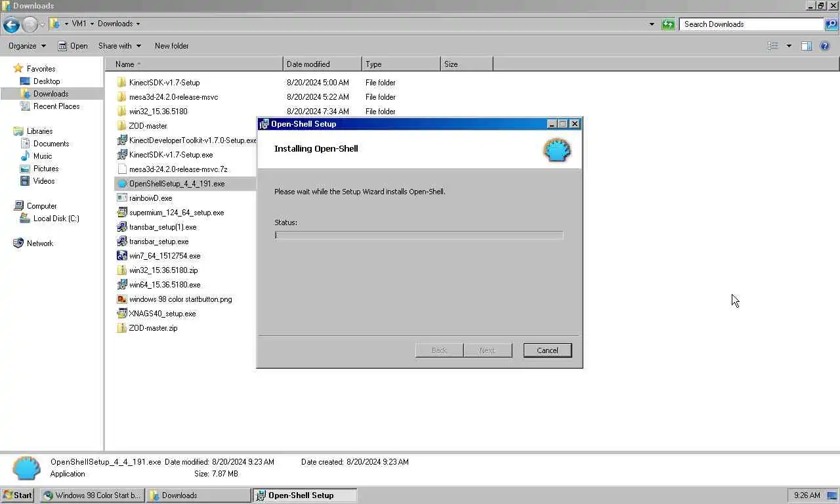The width and height of the screenshot is (840, 504).
Task: Select the transbar_setup(1).exe icon
Action: [x=121, y=227]
